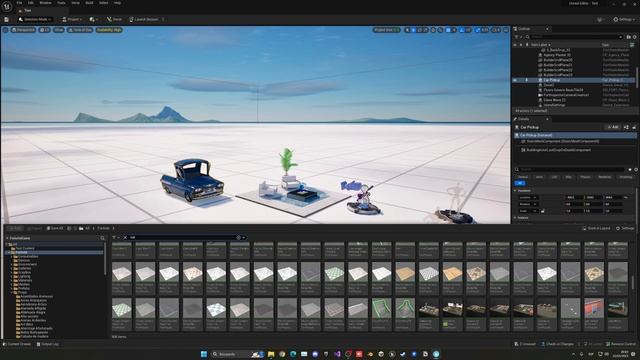
Task: Open the Build menu
Action: 89,3
